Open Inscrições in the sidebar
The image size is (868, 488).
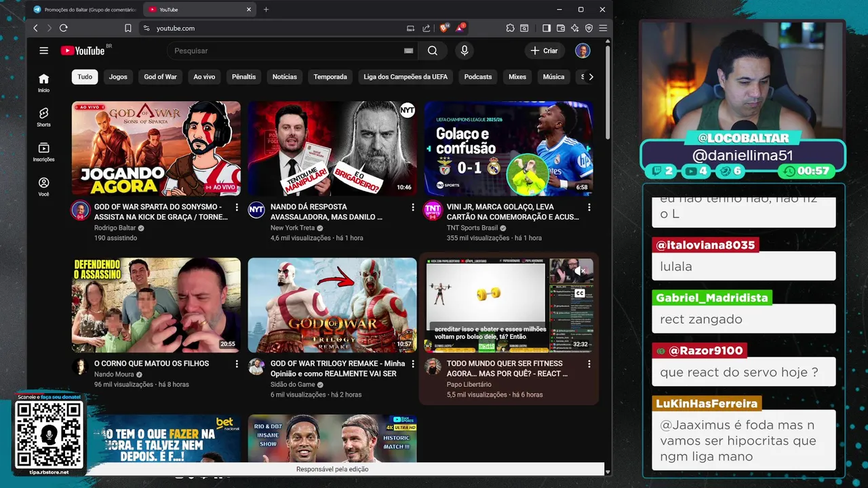pyautogui.click(x=43, y=152)
